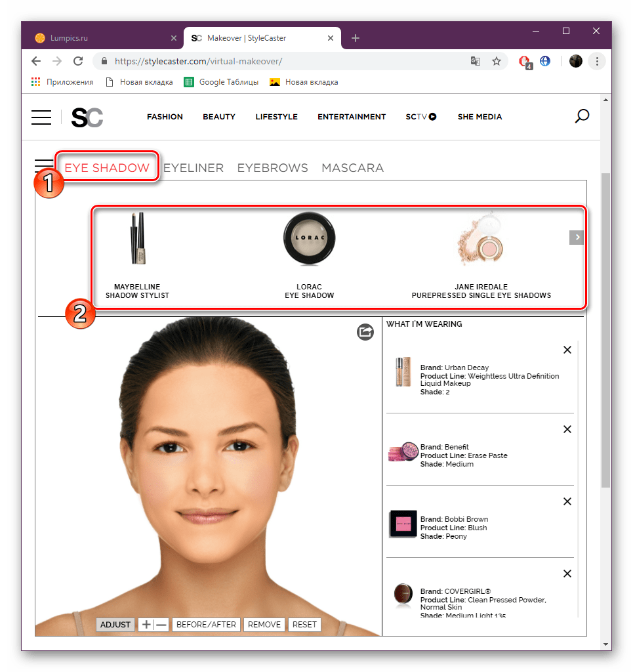This screenshot has height=672, width=633.
Task: Toggle the BEFORE/AFTER comparison view
Action: pos(206,624)
